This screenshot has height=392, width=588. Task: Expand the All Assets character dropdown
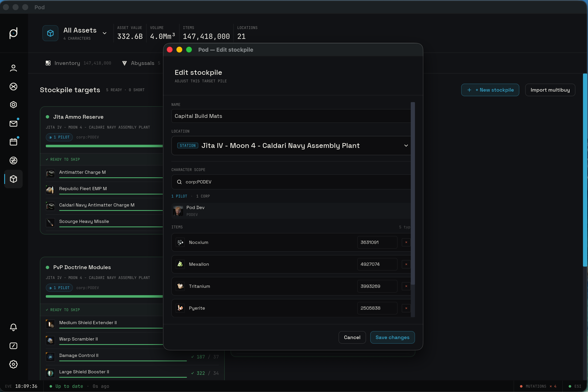coord(105,33)
